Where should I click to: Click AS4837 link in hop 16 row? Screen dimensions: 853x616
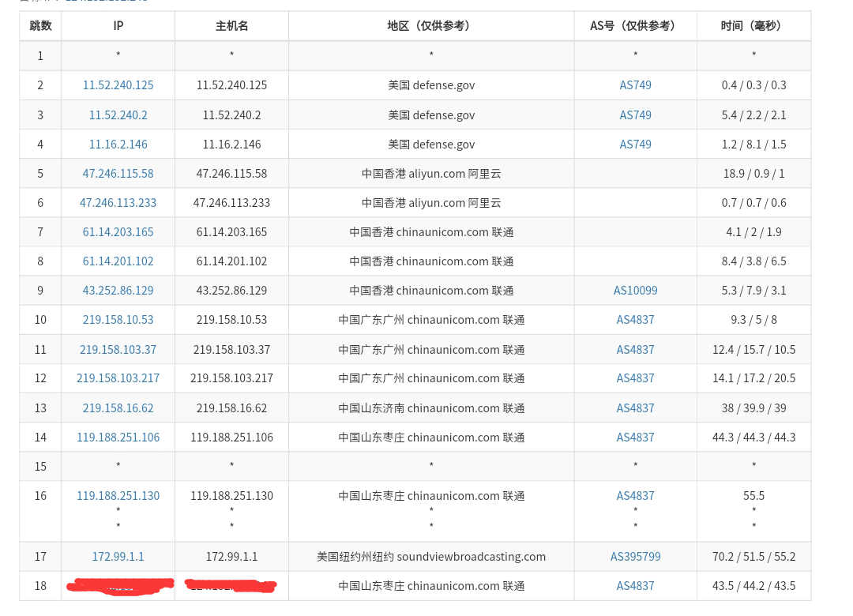(x=635, y=496)
